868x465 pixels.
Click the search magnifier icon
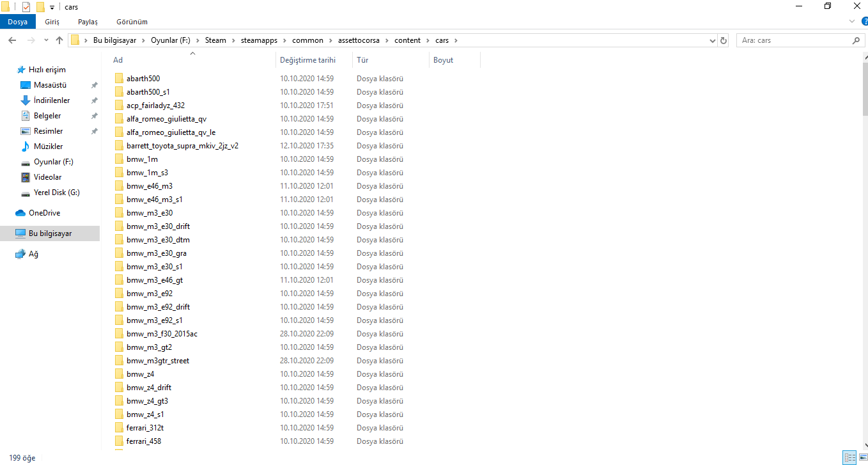point(856,40)
